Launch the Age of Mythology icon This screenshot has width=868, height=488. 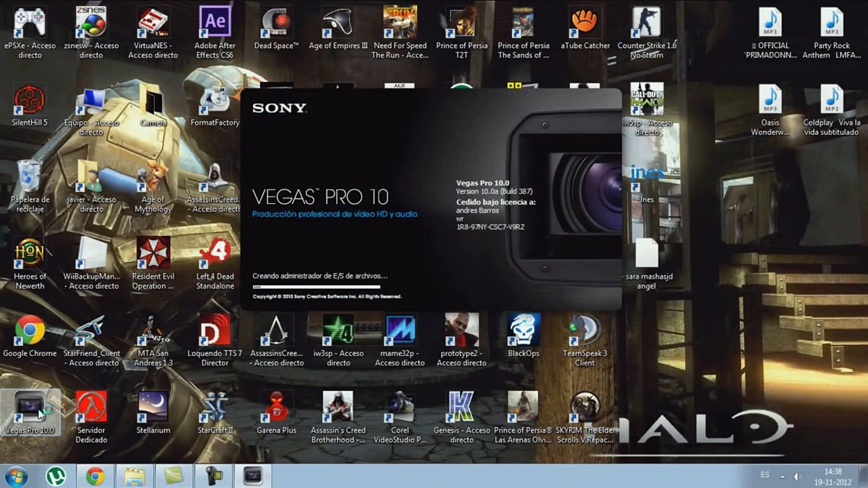(x=153, y=186)
